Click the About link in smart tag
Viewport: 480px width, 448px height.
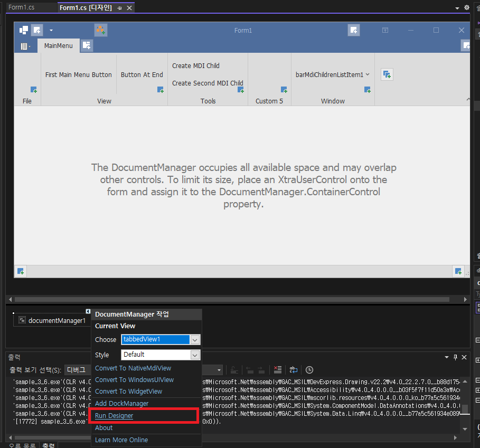(103, 428)
